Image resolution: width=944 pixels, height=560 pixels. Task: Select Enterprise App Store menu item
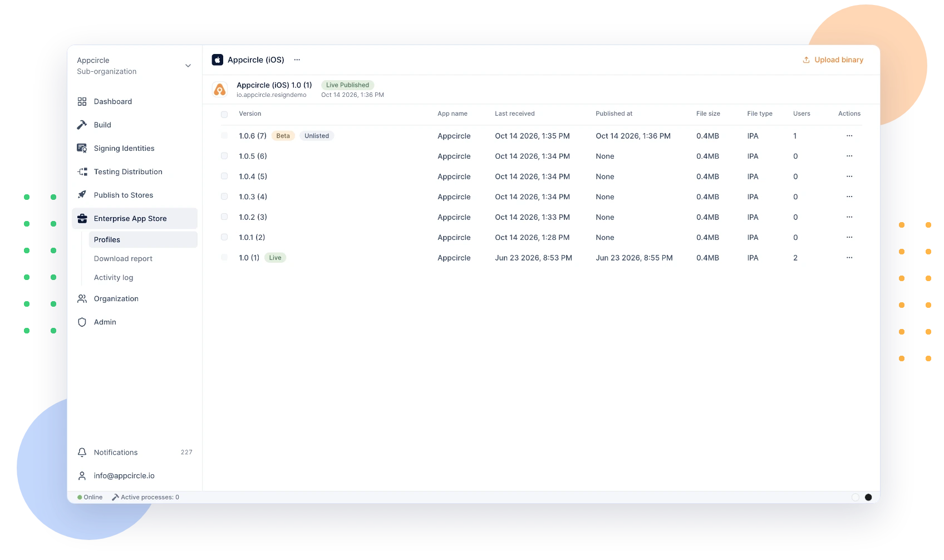click(135, 218)
